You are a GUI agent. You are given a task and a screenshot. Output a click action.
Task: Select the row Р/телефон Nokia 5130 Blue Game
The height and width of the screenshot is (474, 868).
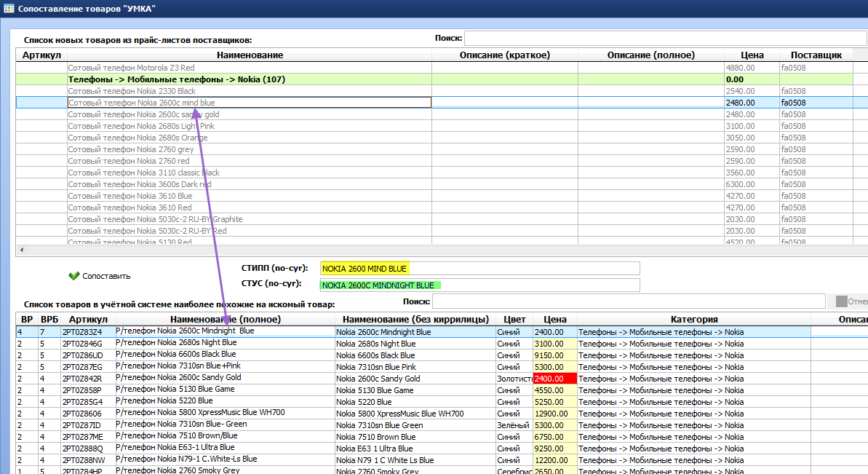pyautogui.click(x=442, y=390)
